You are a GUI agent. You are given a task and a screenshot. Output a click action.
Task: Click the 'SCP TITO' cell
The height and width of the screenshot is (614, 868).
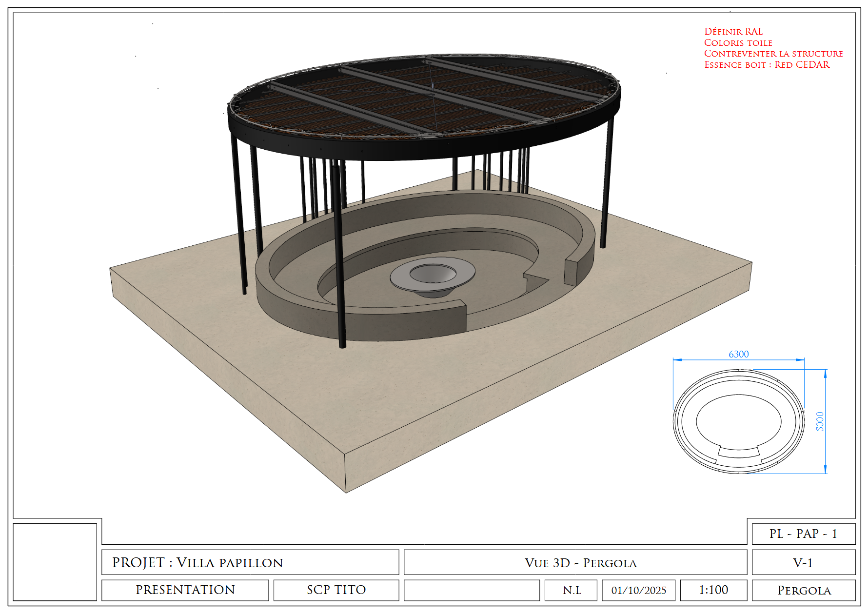[336, 590]
